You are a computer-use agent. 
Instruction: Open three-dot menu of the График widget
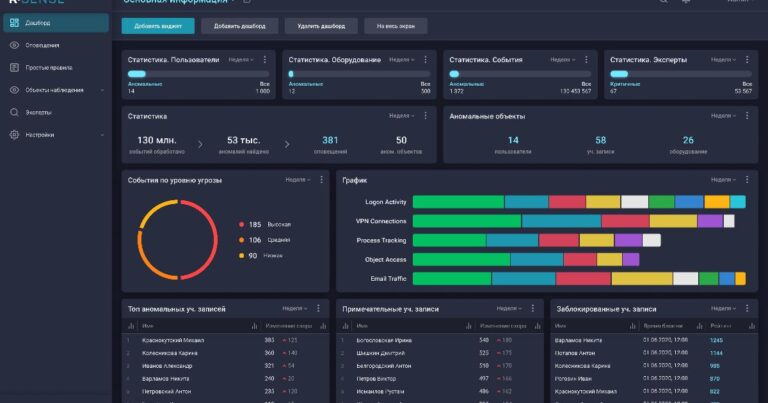point(747,180)
